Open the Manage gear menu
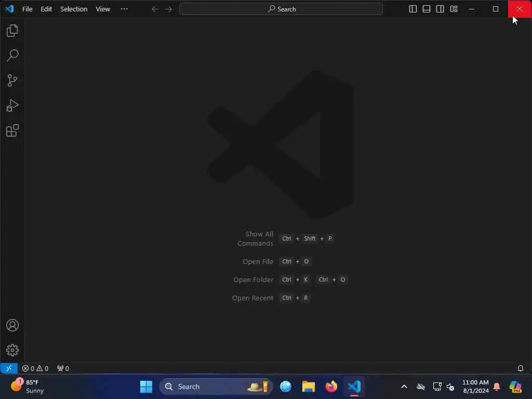 point(12,350)
